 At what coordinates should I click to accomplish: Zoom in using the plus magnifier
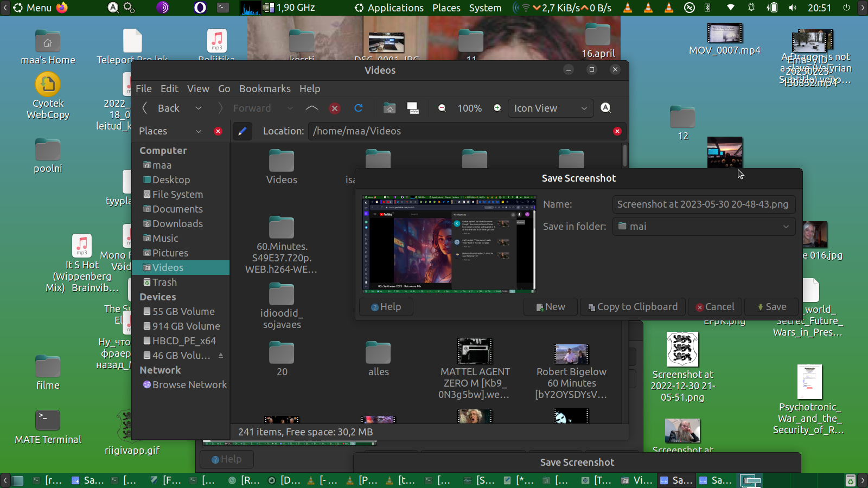(497, 108)
